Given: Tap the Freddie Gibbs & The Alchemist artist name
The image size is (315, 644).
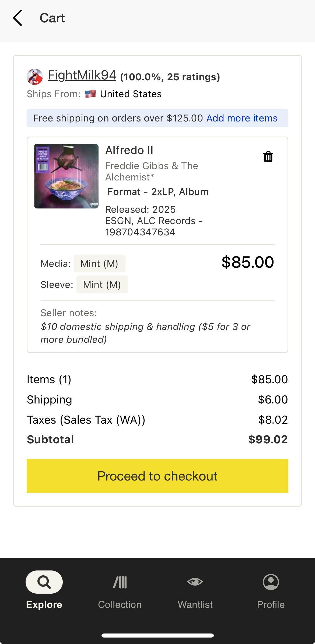Looking at the screenshot, I should coord(152,171).
